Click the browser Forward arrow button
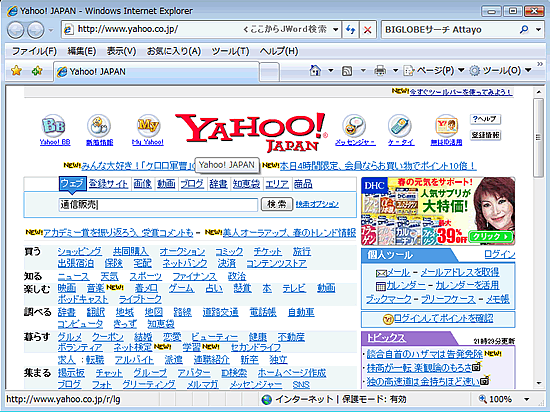Viewport: 550px width, 412px height. [36, 30]
